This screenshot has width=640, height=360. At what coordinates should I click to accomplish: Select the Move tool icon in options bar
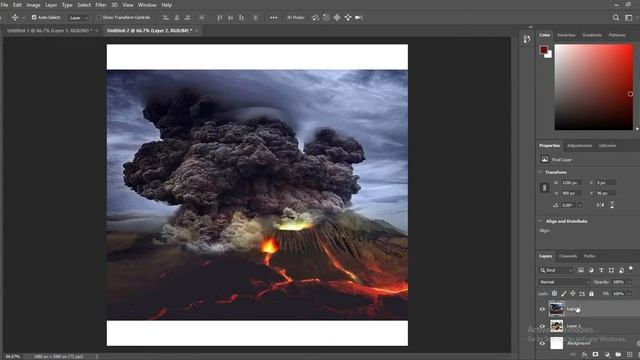[15, 18]
